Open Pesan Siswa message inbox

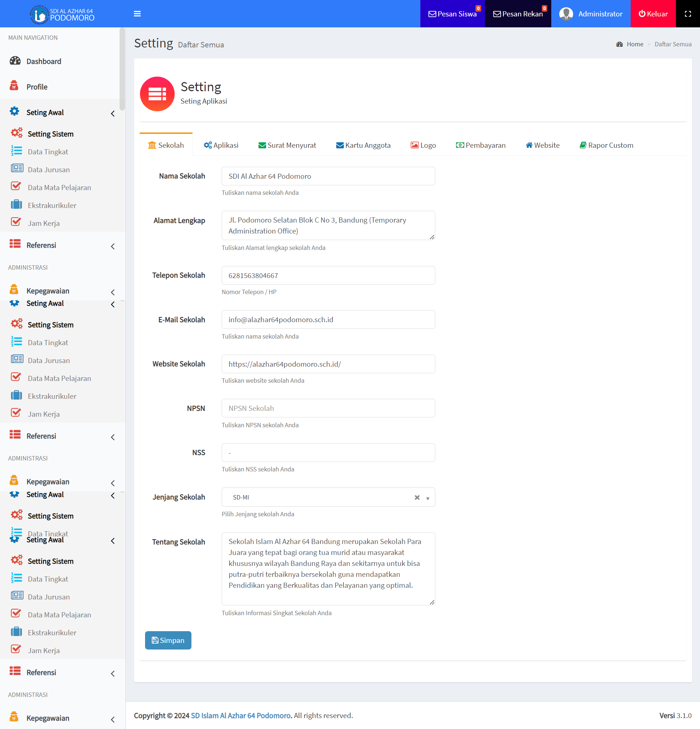pos(452,14)
